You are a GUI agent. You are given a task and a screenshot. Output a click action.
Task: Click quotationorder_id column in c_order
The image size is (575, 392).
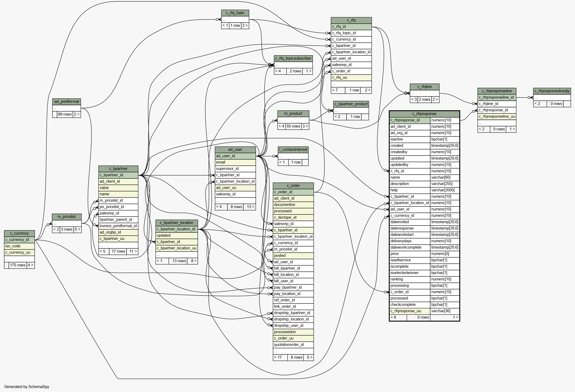click(x=293, y=345)
